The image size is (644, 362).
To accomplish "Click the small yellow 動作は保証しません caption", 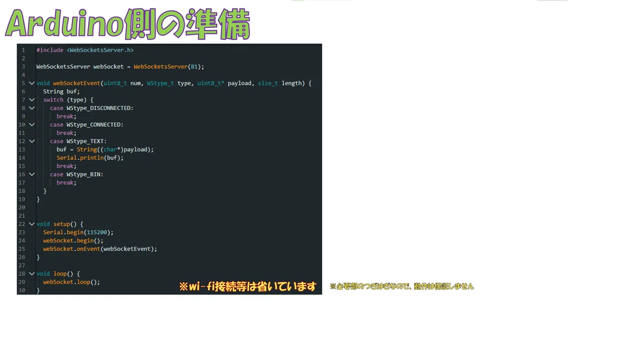I will coord(444,286).
